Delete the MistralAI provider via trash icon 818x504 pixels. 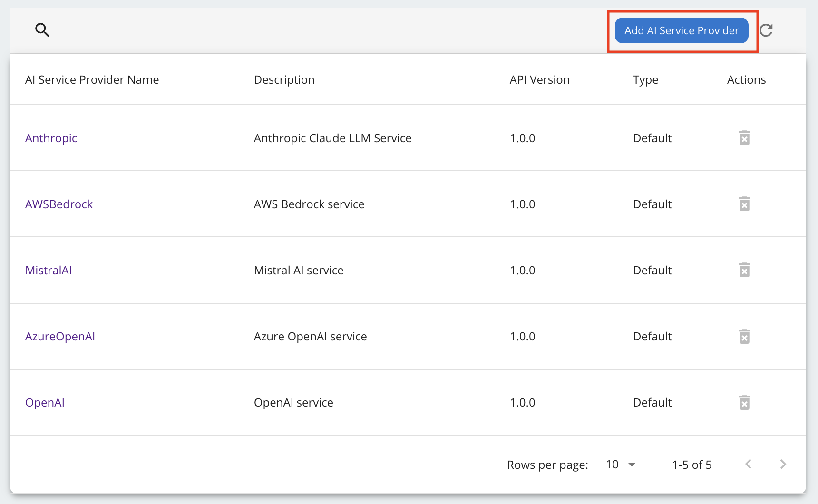click(x=744, y=270)
